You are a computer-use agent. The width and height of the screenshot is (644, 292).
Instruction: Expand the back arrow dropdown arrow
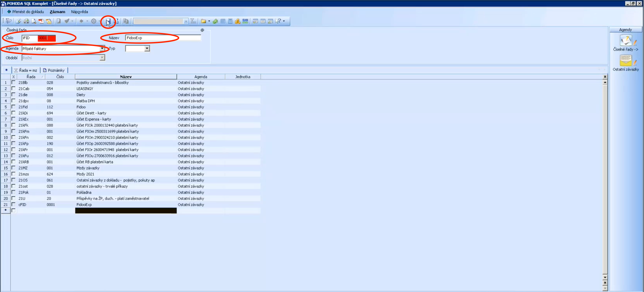click(x=87, y=21)
